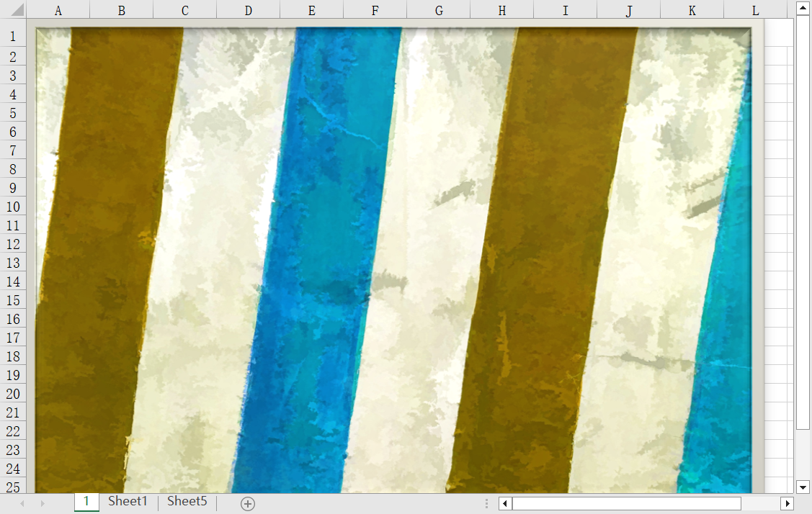Select column A header
The image size is (812, 514).
point(58,10)
